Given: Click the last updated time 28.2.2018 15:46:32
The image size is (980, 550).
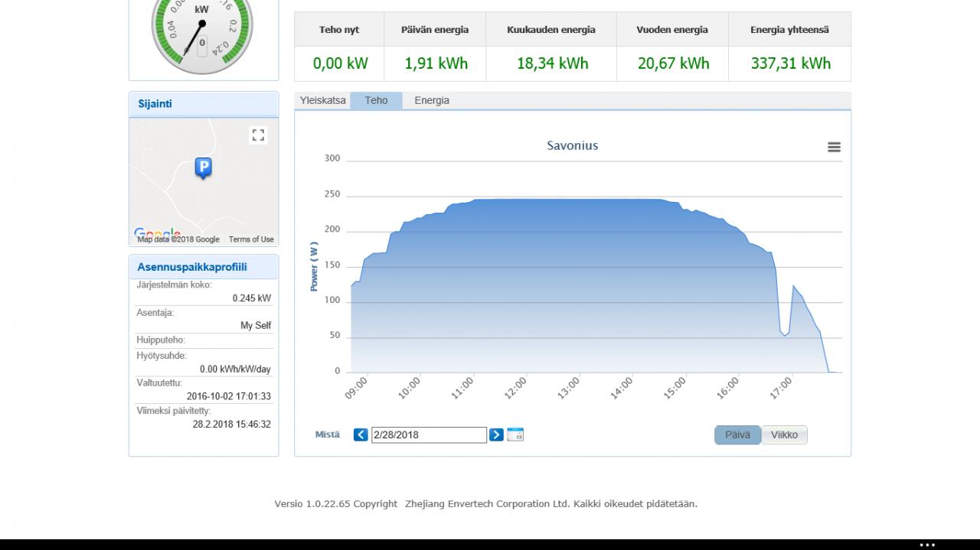Looking at the screenshot, I should coord(231,425).
